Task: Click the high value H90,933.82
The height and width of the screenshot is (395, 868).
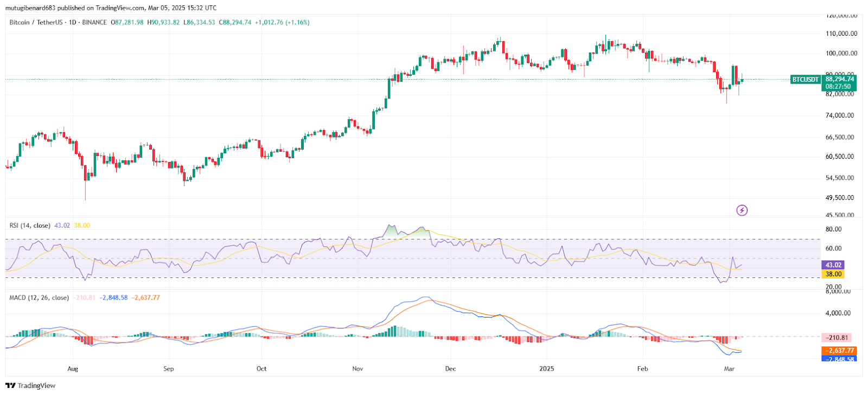Action: 163,23
